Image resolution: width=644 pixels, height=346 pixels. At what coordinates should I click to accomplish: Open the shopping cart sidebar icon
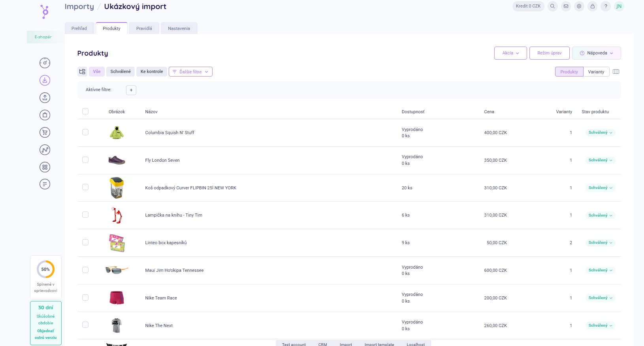pyautogui.click(x=45, y=133)
